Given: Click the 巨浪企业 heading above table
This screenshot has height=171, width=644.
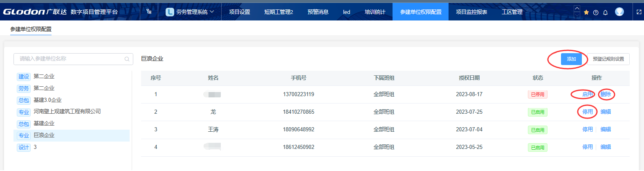Looking at the screenshot, I should tap(152, 59).
